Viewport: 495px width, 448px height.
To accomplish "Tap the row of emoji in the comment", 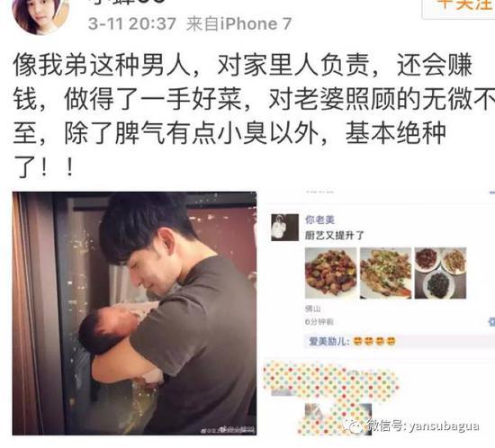I will pyautogui.click(x=373, y=341).
